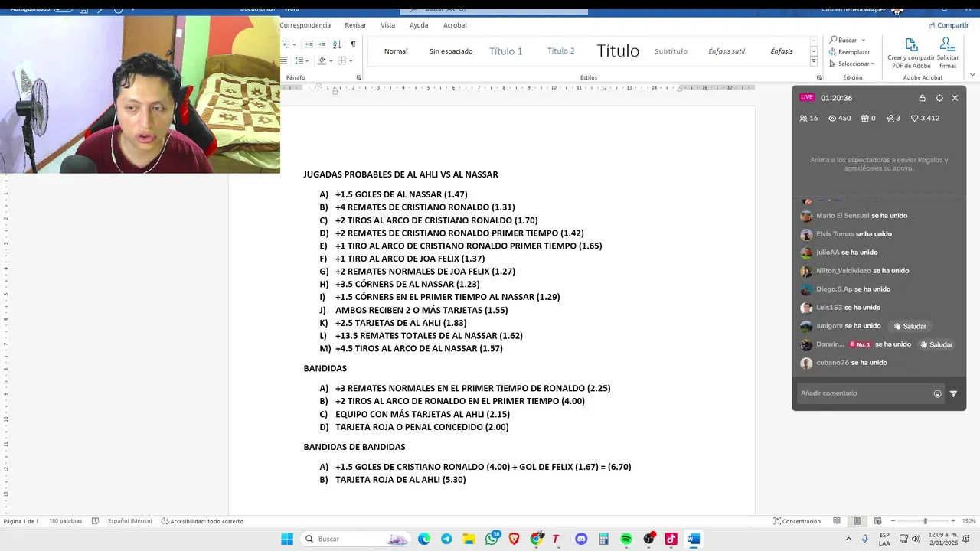The image size is (980, 551).
Task: Click the zoom slider handle
Action: click(925, 521)
